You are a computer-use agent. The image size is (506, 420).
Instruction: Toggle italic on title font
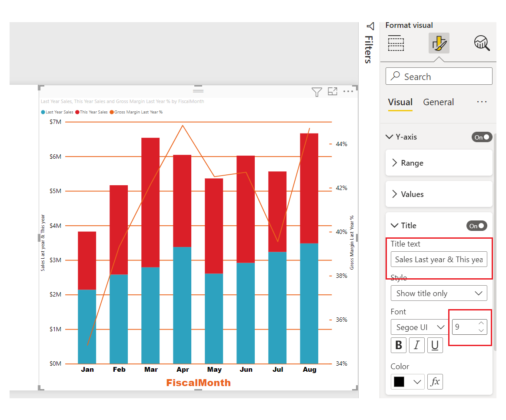(x=416, y=345)
